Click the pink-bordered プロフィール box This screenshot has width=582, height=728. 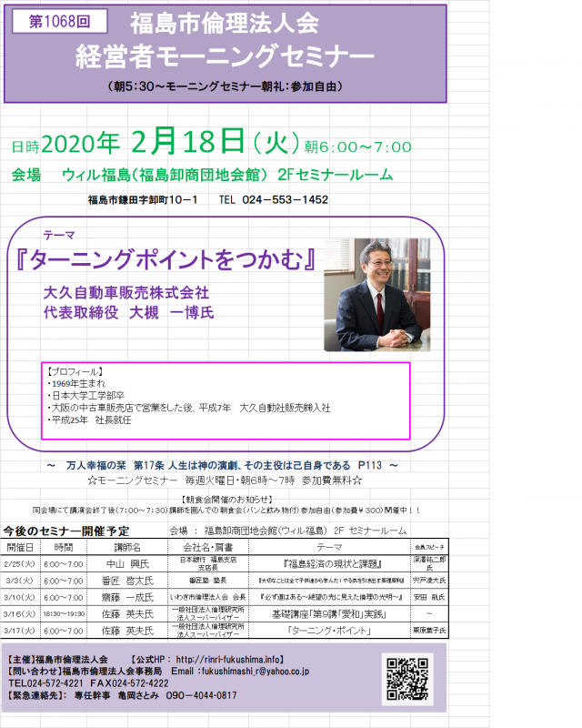click(227, 402)
